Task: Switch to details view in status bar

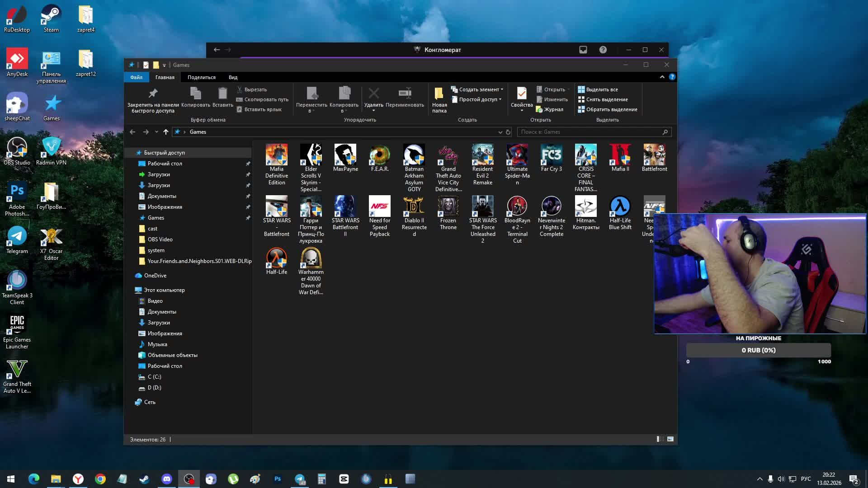Action: [x=660, y=439]
